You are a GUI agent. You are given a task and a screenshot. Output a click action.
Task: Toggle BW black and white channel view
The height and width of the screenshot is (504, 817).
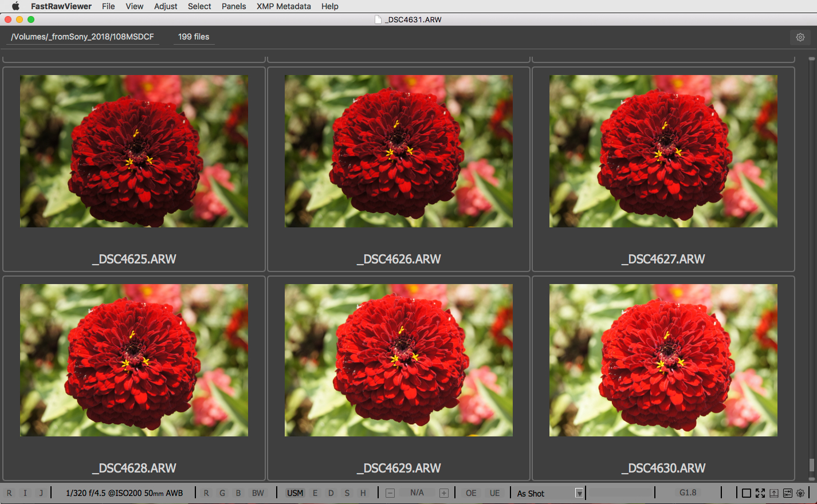(258, 493)
